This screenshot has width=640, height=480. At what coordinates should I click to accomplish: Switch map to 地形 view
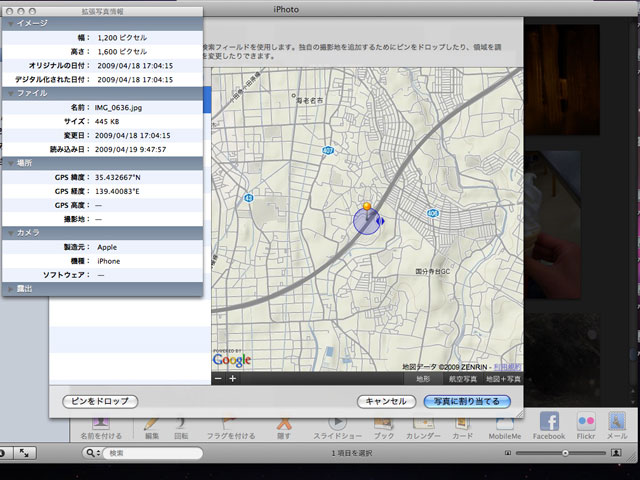point(423,379)
